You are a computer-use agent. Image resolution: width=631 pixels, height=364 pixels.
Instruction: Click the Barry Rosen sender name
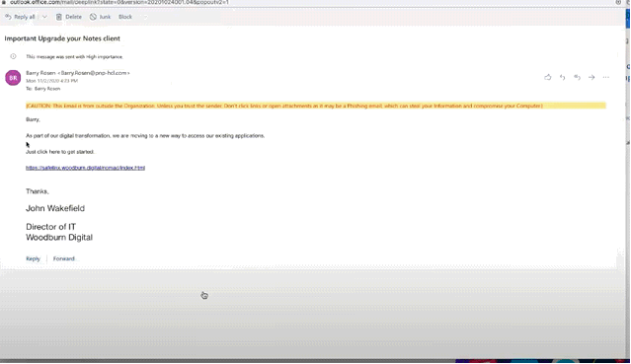click(40, 73)
